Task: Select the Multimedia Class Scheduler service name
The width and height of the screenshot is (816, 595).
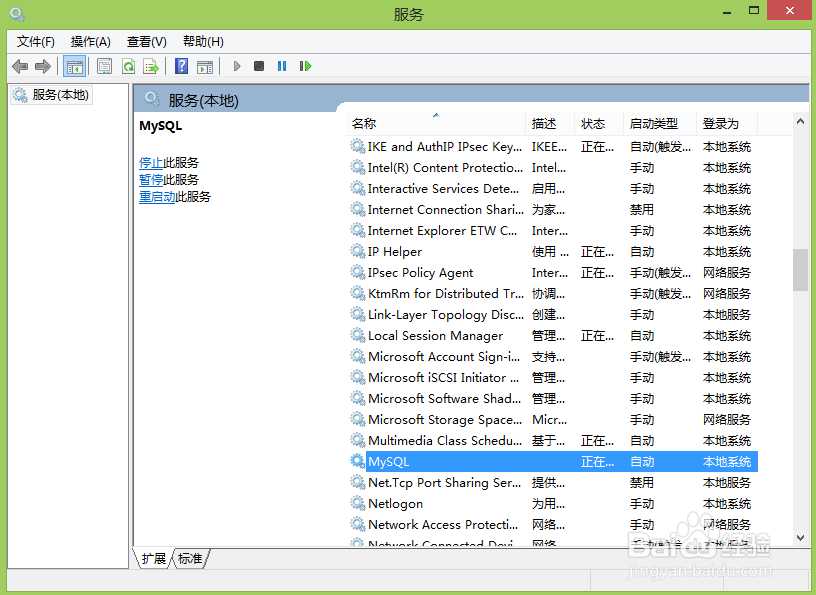Action: (x=445, y=440)
